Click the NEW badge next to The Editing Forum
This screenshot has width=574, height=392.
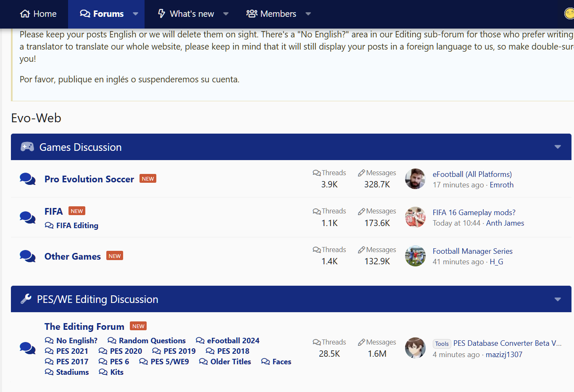pyautogui.click(x=138, y=326)
